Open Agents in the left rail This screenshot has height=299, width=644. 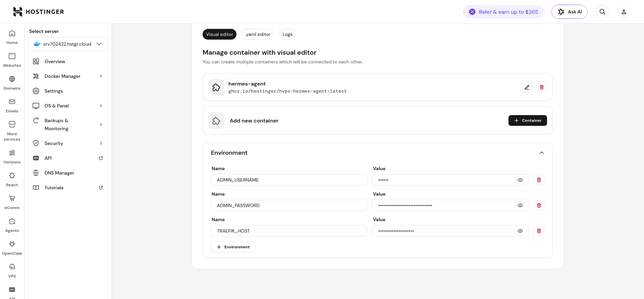pos(12,225)
